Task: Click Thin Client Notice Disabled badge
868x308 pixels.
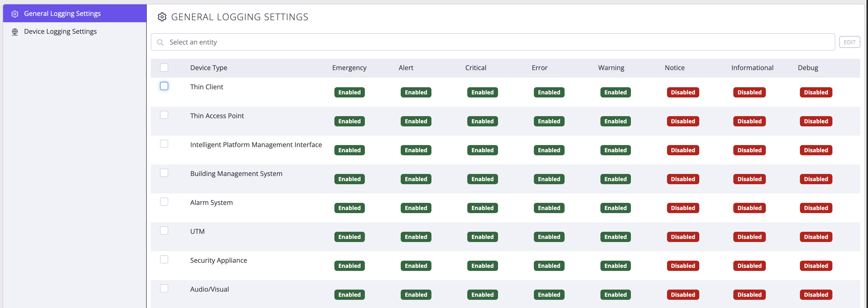Action: point(683,92)
